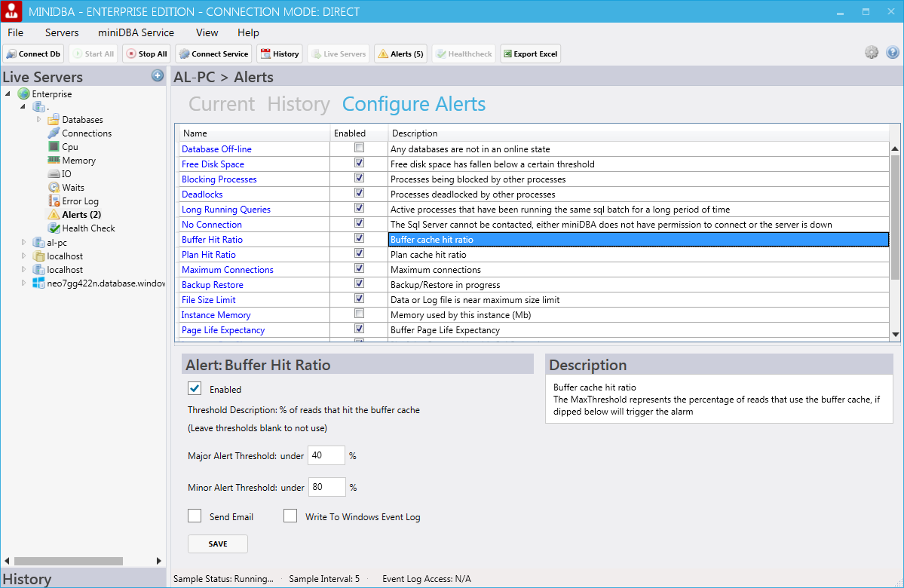Click the Alerts warning triangle icon in tree
Image resolution: width=904 pixels, height=588 pixels.
[x=54, y=214]
